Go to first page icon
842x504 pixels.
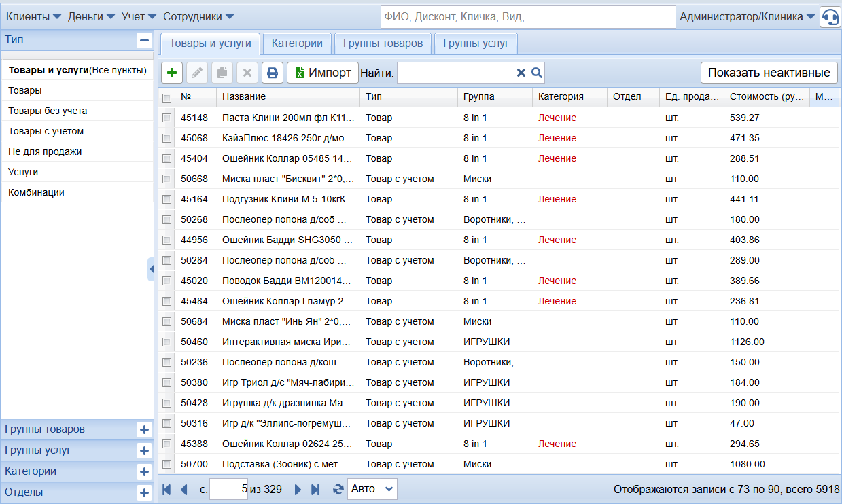pos(166,489)
